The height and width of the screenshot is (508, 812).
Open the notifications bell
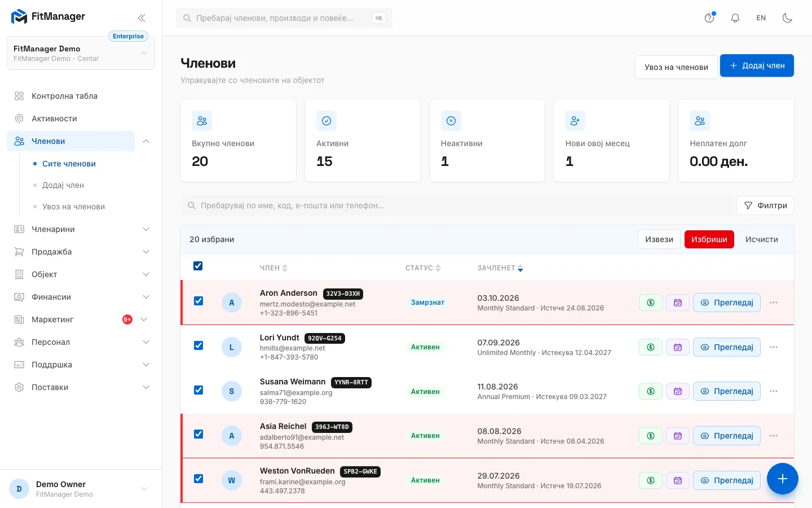735,18
